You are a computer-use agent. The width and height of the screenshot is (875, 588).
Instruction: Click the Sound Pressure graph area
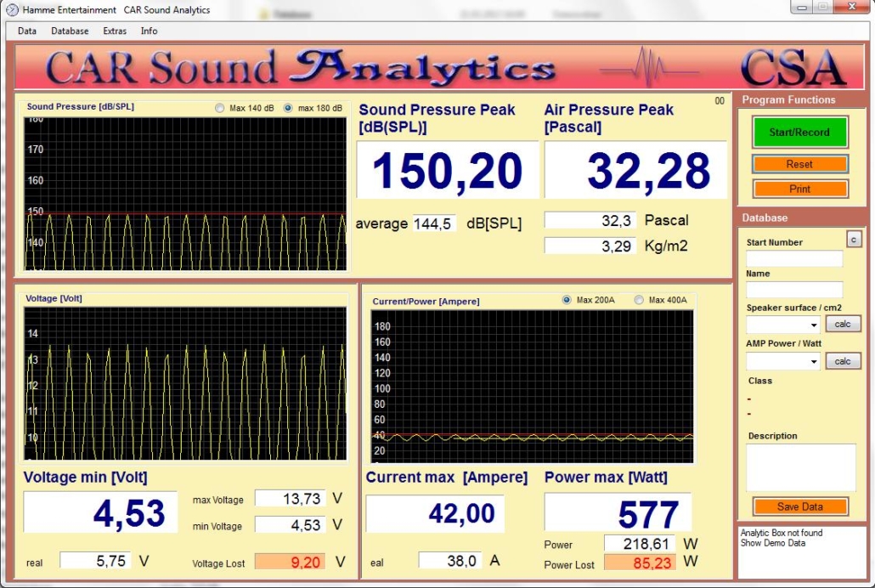(x=184, y=194)
